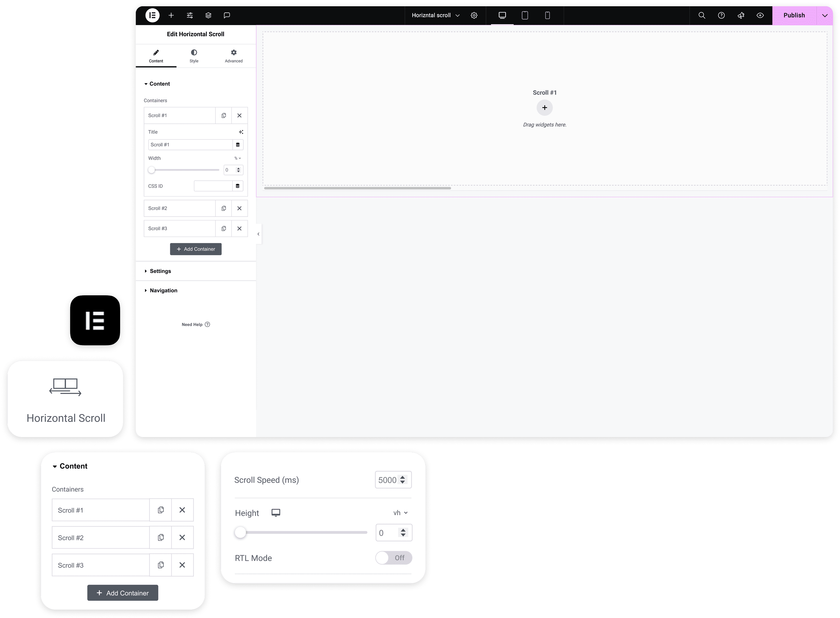The width and height of the screenshot is (840, 618).
Task: Open the notes comment icon
Action: [x=227, y=15]
